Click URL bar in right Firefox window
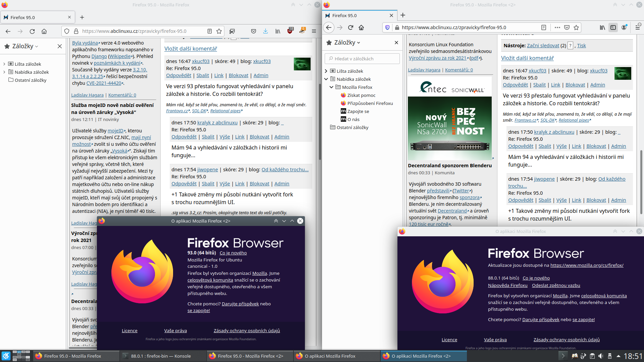Viewport: 644px width, 362px height. coord(470,27)
